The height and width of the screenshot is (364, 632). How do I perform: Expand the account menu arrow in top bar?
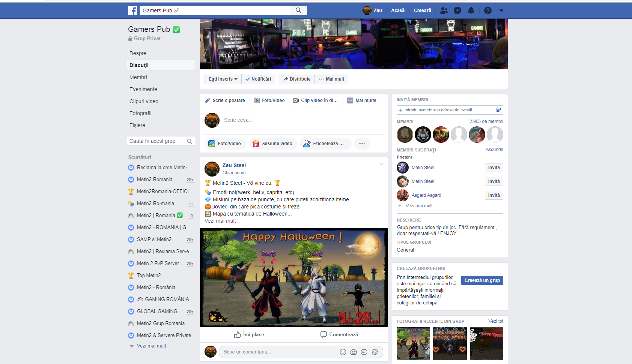pos(501,10)
